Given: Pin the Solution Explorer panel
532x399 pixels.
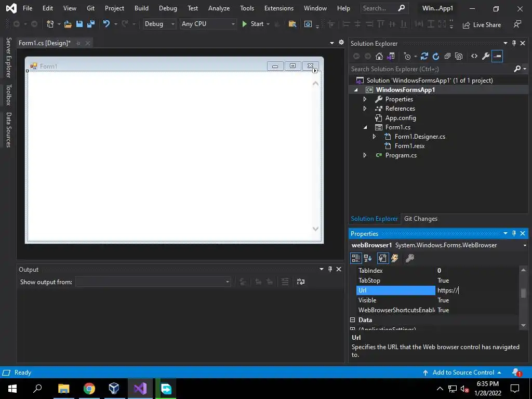Looking at the screenshot, I should [514, 43].
